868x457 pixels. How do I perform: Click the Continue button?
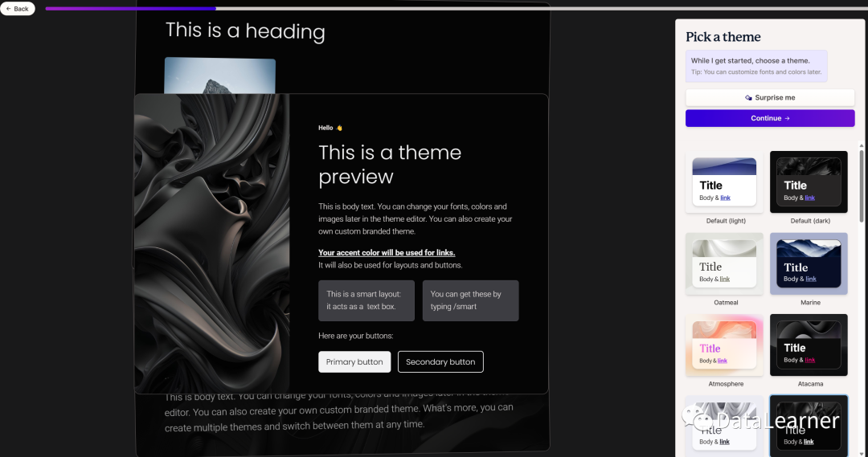pos(770,118)
